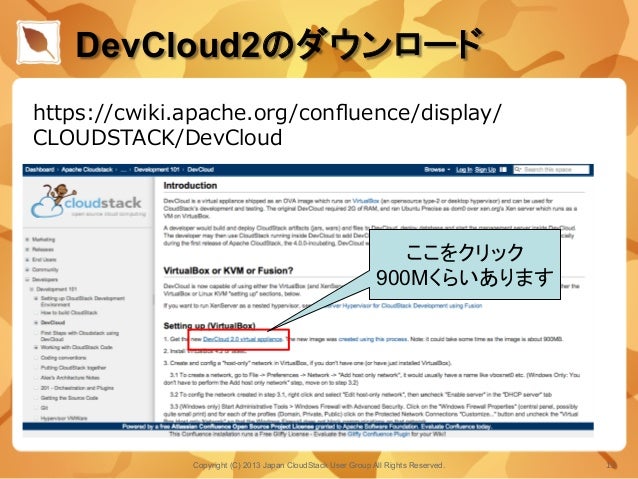Open 'Alex's Architecture Notes' page

(x=70, y=378)
